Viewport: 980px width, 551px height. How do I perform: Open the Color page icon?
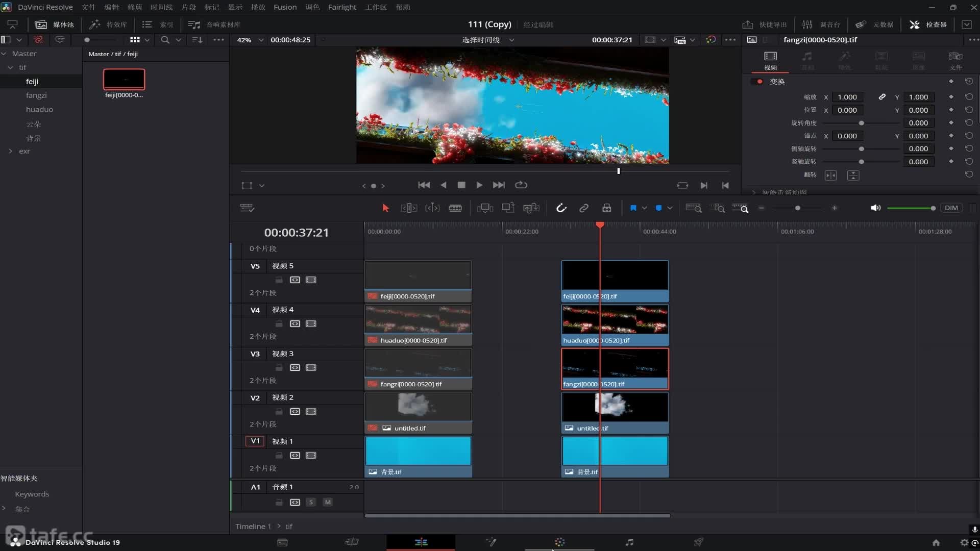point(559,542)
